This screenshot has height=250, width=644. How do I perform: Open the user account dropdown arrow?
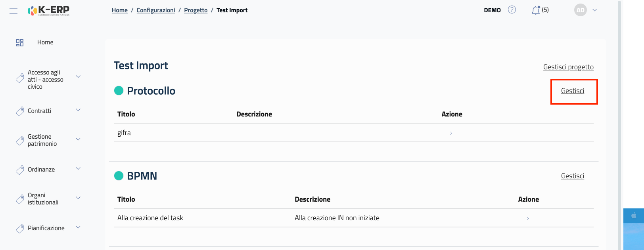point(594,10)
